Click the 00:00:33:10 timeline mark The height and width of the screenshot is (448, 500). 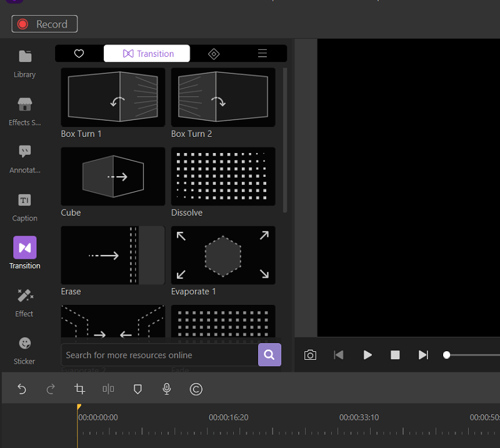[x=359, y=417]
